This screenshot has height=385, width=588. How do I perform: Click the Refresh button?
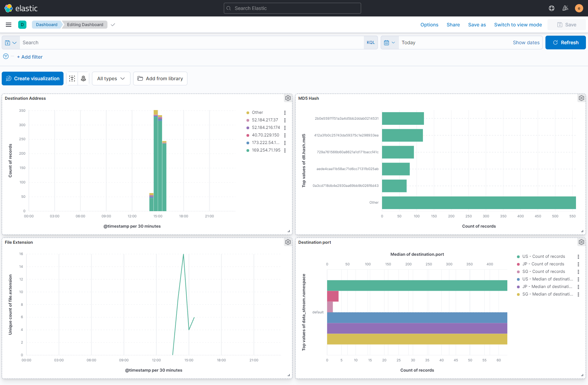click(565, 42)
